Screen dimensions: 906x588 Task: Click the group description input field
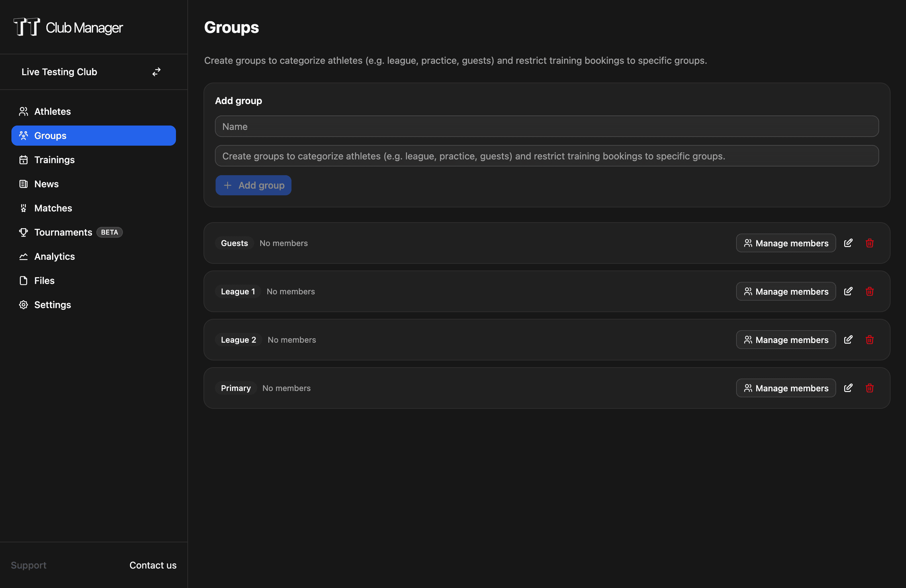[547, 156]
